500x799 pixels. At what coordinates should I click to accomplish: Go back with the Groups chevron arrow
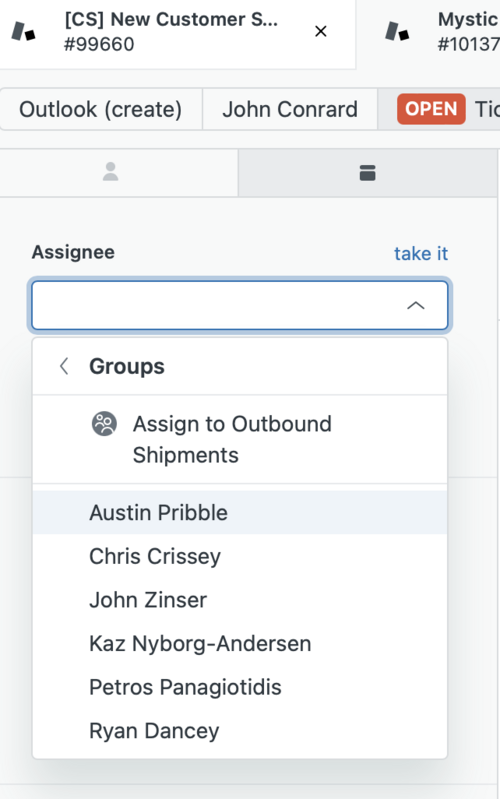tap(64, 366)
